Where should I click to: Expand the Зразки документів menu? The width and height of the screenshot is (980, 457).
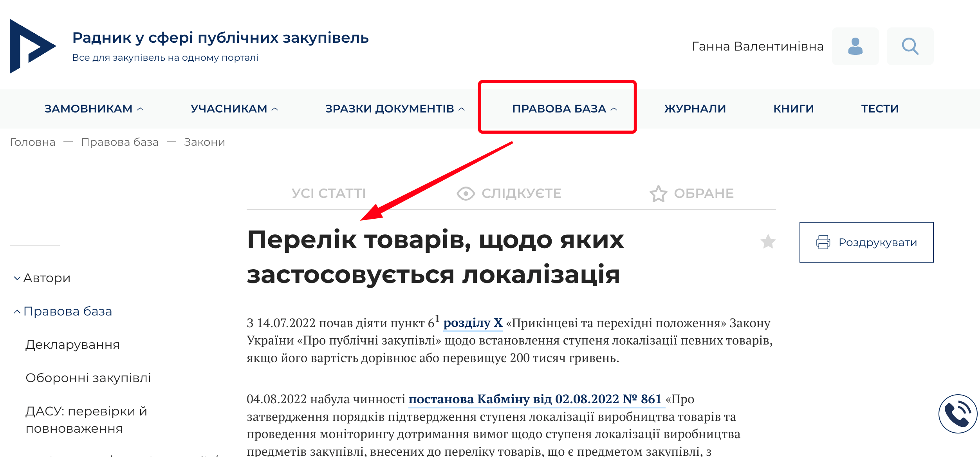tap(395, 109)
